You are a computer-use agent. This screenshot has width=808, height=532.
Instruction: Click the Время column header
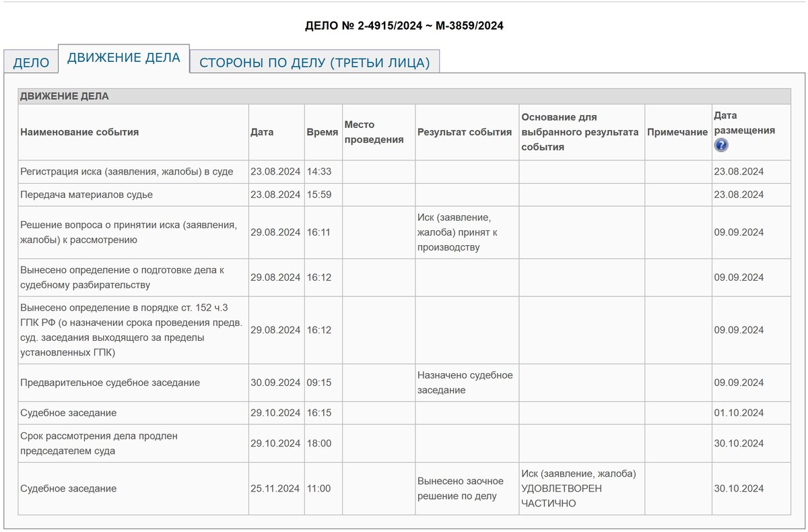pos(323,132)
